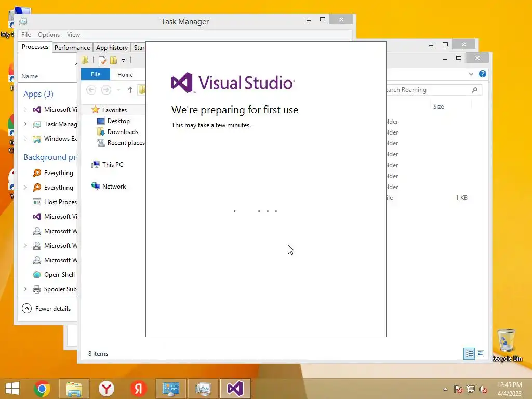Viewport: 532px width, 399px height.
Task: Select Host Process background row
Action: point(47,202)
